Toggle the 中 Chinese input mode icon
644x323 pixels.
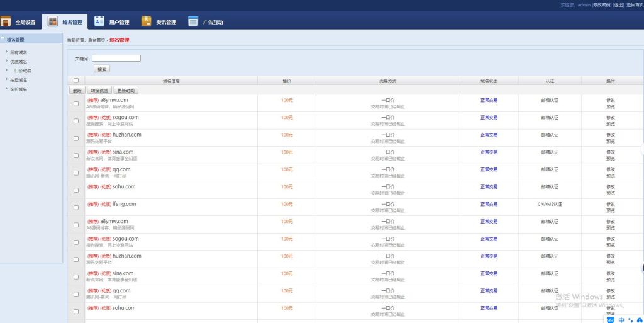(x=621, y=320)
